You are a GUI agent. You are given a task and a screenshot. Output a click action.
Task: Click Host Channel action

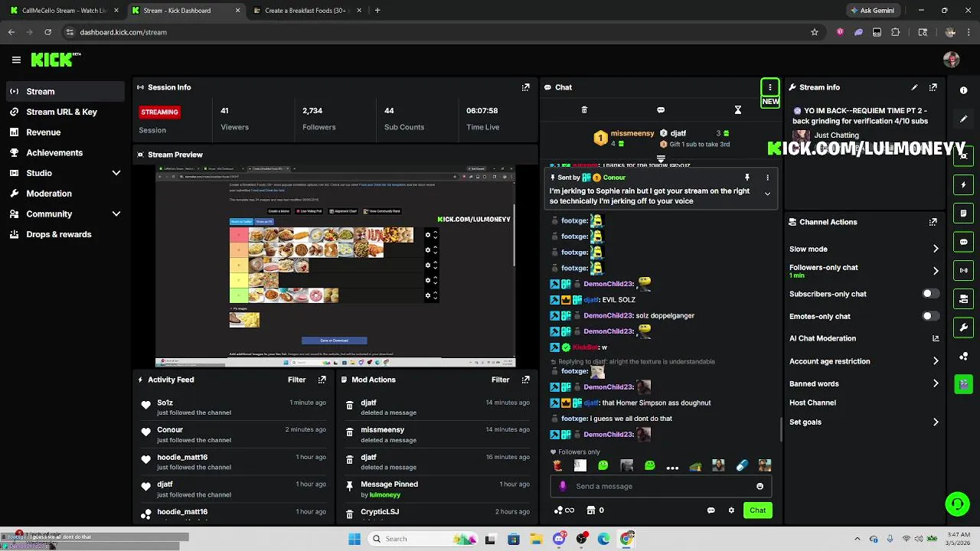click(x=812, y=403)
